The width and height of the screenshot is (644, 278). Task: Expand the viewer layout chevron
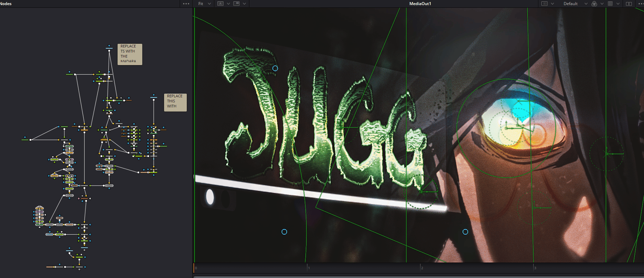244,3
